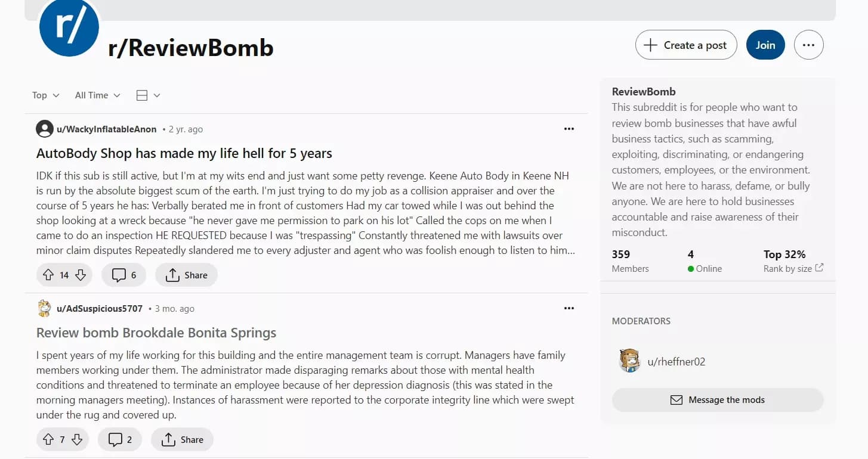Open comments on the AutoBody Shop post
Viewport: 868px width, 459px height.
123,275
